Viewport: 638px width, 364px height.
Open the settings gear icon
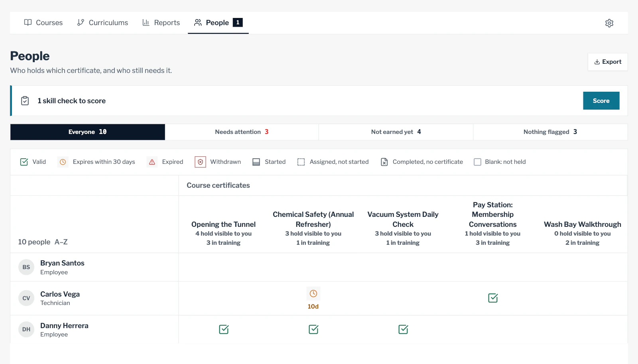609,23
